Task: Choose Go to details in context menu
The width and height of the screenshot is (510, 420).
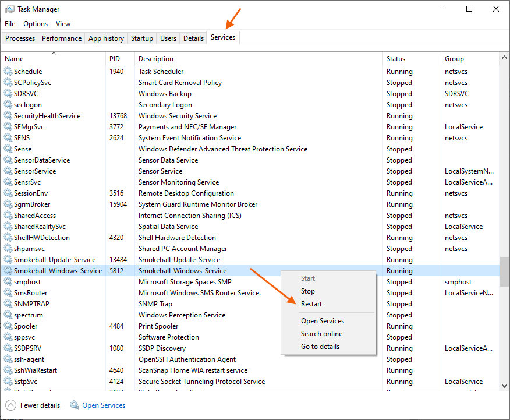Action: 320,347
